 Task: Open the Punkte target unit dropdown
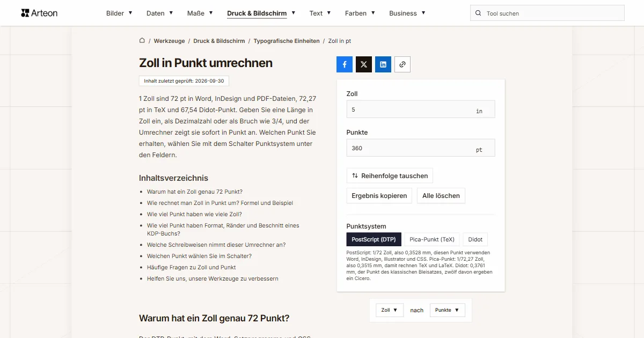[x=448, y=310]
